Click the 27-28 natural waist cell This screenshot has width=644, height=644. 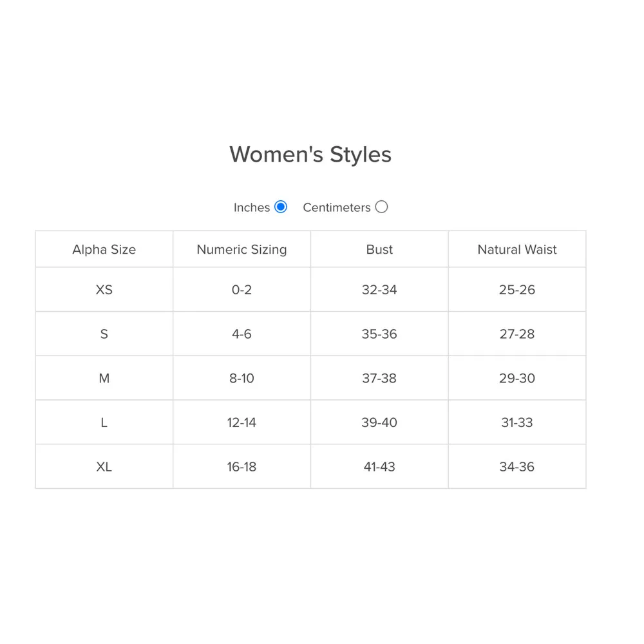[x=517, y=334]
